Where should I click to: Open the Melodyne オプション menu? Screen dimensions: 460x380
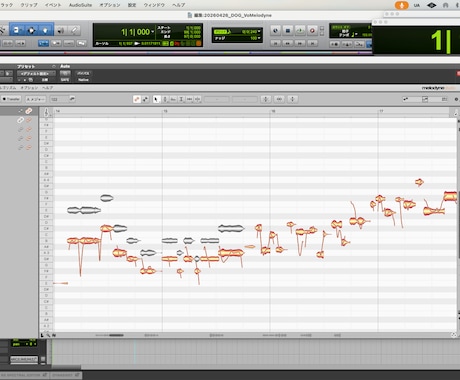pyautogui.click(x=29, y=88)
